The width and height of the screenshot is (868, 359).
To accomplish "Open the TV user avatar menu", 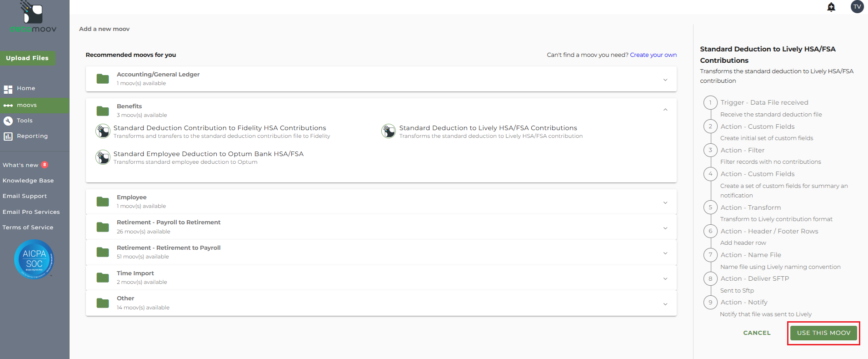I will pos(857,7).
